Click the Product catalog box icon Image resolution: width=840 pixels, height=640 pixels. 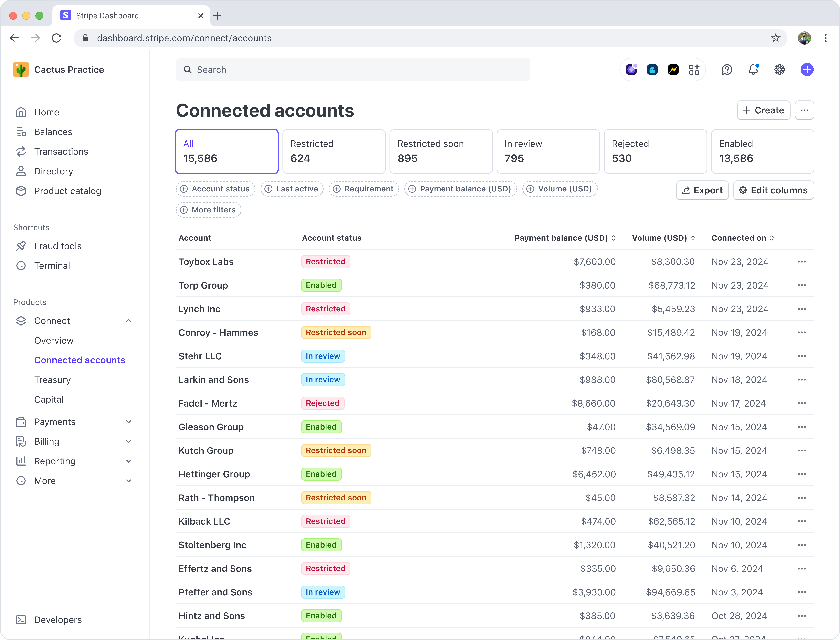(21, 191)
